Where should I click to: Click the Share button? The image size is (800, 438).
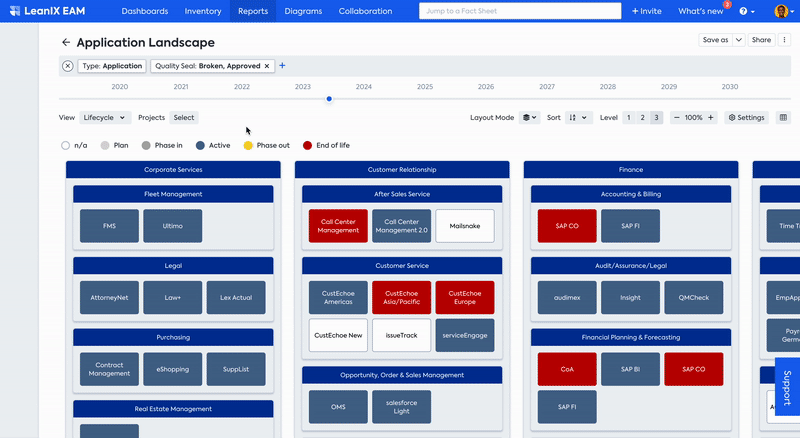point(761,40)
